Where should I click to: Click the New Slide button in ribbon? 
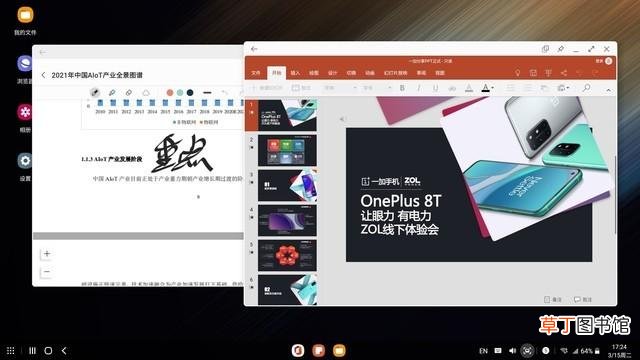pyautogui.click(x=267, y=88)
